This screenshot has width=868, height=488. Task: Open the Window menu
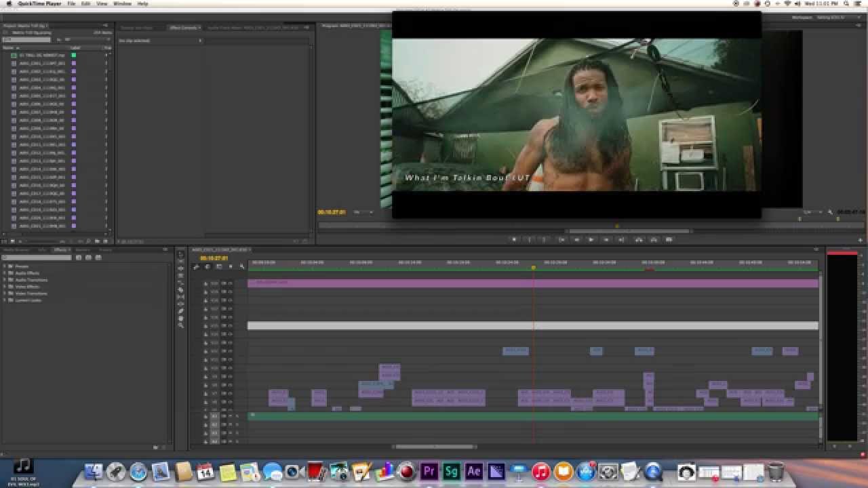pos(122,3)
